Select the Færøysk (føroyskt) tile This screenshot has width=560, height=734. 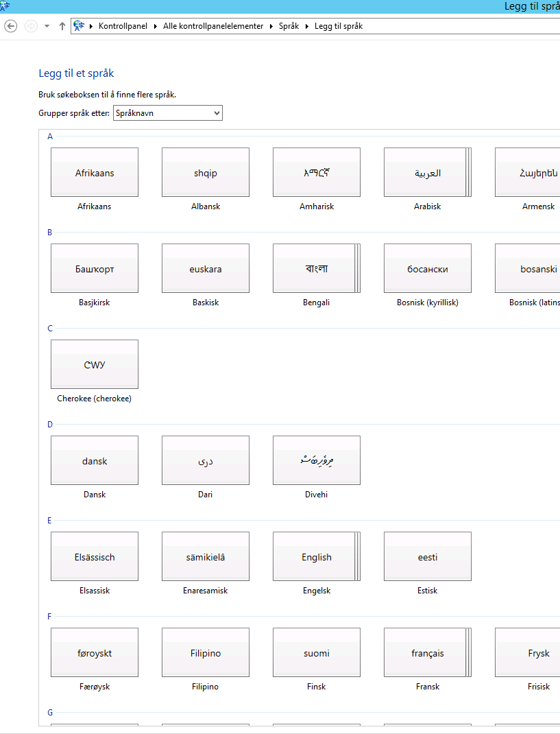point(95,652)
